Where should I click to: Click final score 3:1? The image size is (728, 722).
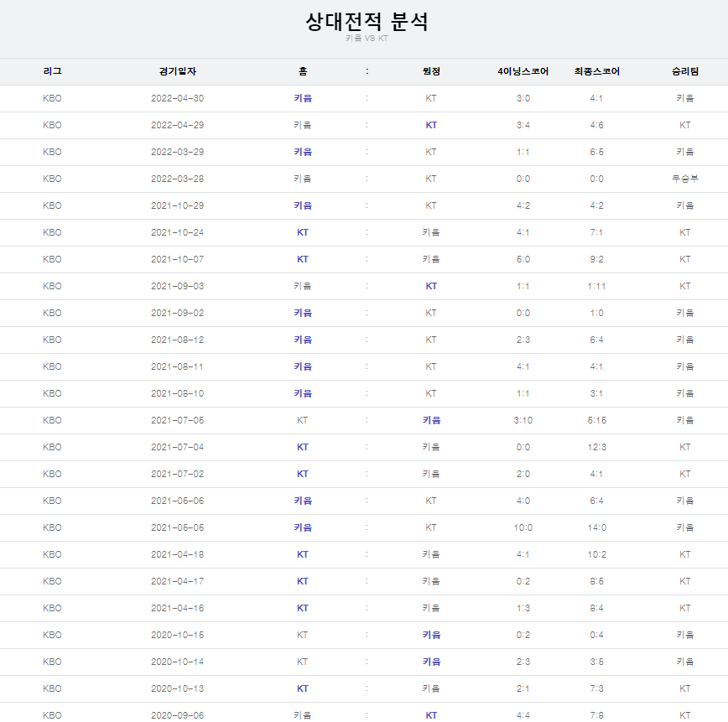click(596, 394)
